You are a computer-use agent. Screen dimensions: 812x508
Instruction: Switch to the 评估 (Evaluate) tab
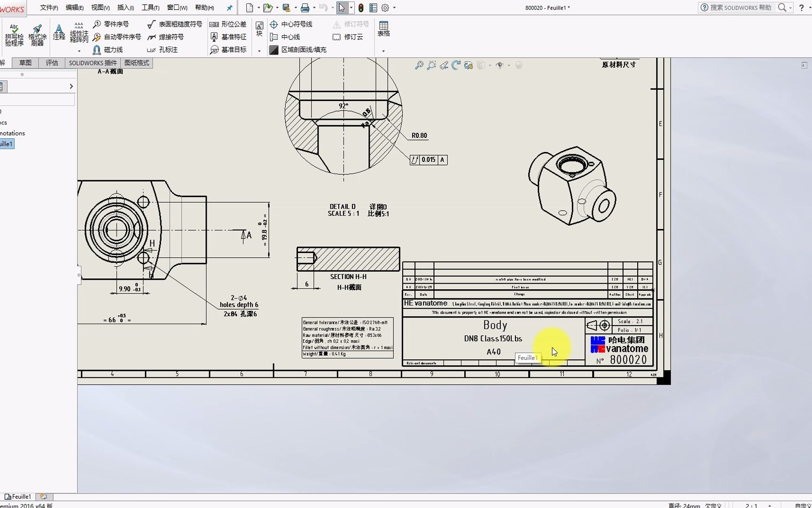point(52,63)
